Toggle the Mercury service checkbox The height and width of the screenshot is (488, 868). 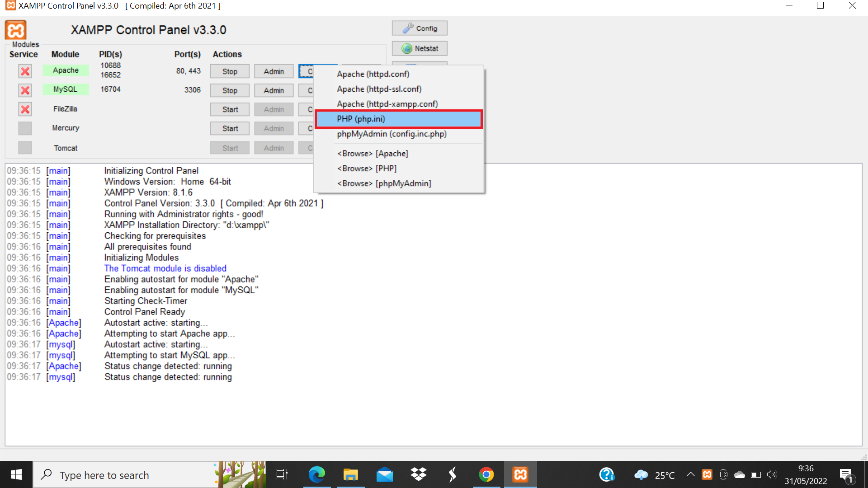(x=25, y=128)
